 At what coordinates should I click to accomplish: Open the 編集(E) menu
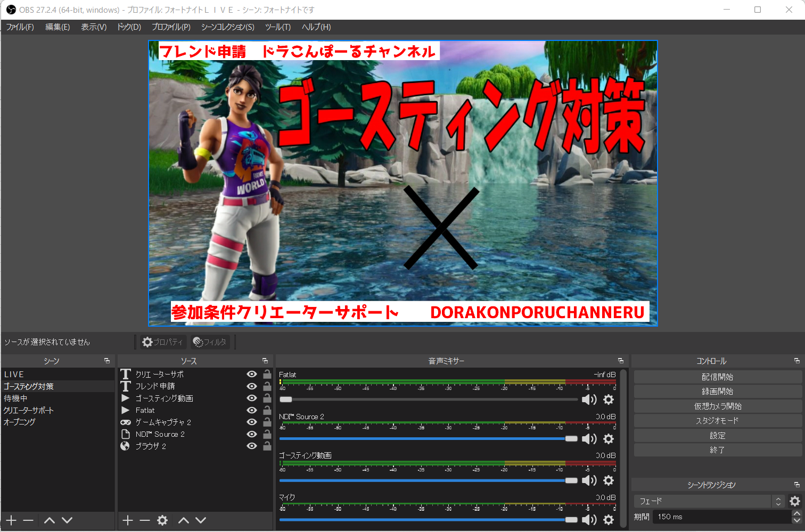[x=57, y=27]
